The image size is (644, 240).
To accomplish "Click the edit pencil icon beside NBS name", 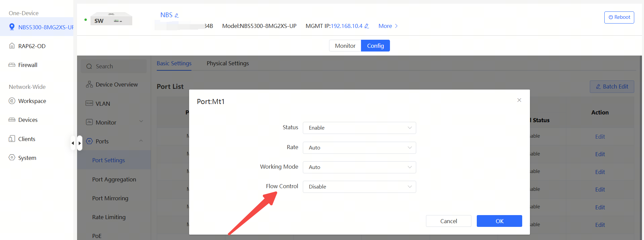I will point(177,15).
